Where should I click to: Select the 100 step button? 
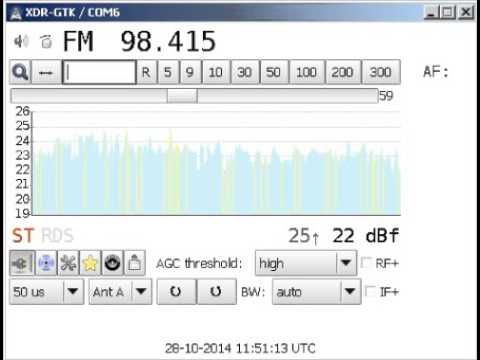pyautogui.click(x=307, y=72)
